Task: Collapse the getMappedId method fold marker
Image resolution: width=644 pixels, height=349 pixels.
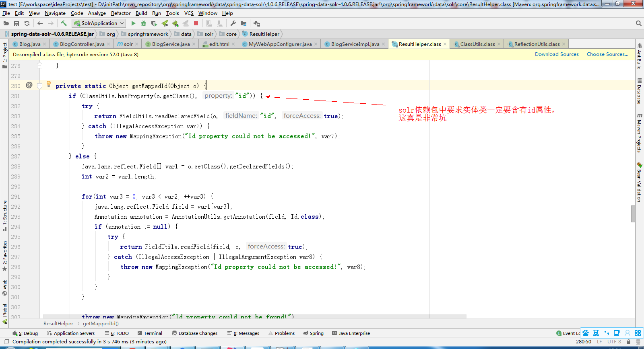Action: point(39,86)
